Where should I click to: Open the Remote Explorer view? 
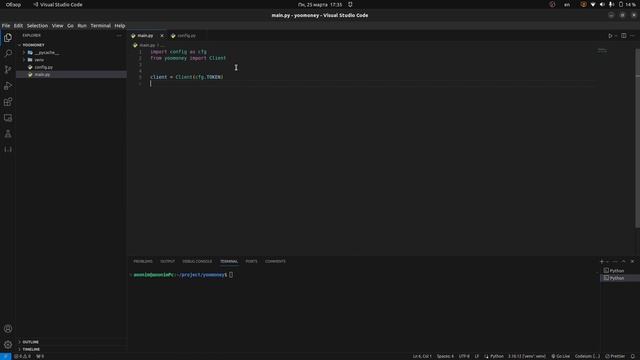pyautogui.click(x=8, y=118)
